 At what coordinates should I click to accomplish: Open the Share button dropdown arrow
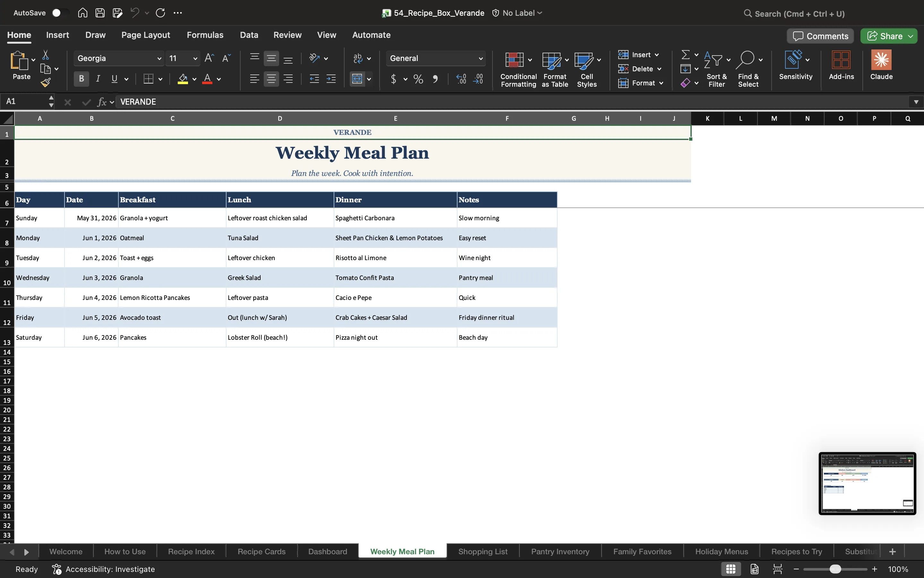pos(911,36)
